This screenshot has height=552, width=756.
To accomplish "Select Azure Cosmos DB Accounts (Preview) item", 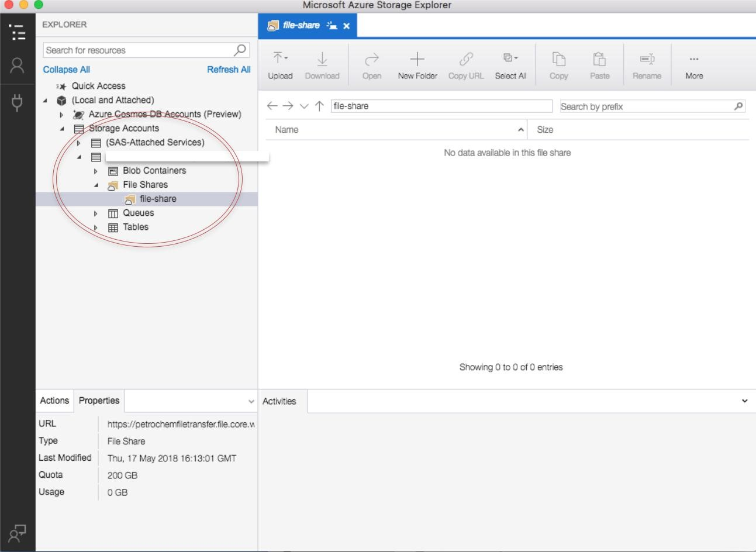I will [165, 114].
